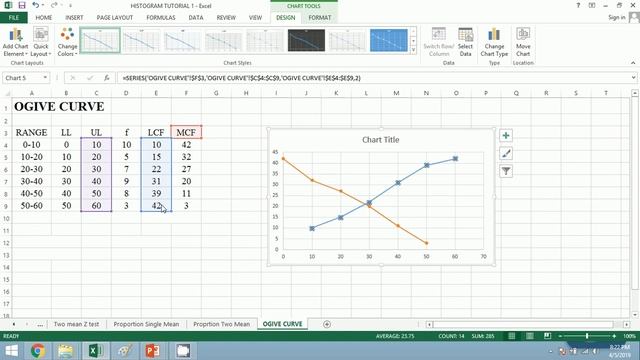Click the Redo arrow

[x=54, y=5]
